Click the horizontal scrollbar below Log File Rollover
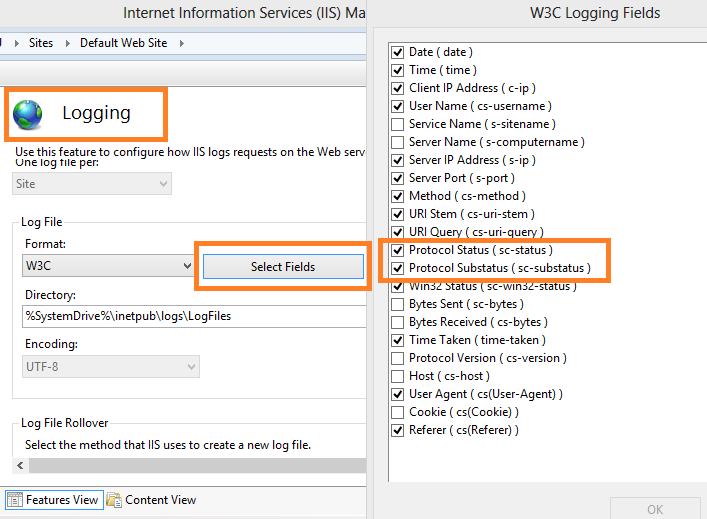The image size is (707, 519). 190,466
